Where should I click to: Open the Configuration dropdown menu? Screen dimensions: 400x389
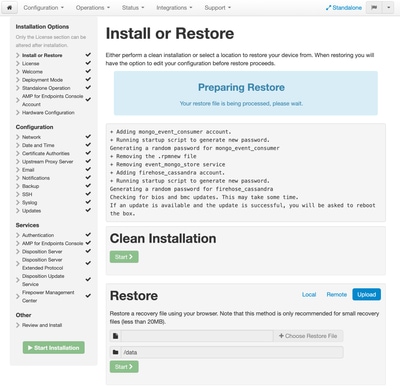[x=43, y=7]
